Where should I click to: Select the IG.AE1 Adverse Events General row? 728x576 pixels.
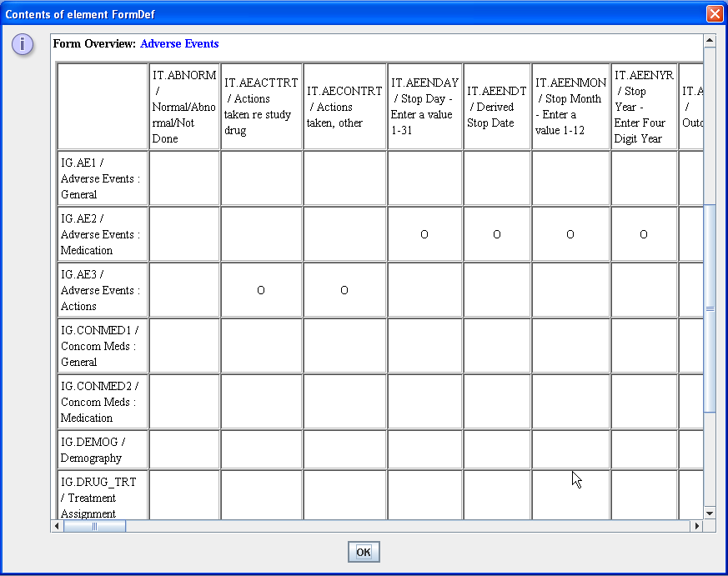click(103, 178)
